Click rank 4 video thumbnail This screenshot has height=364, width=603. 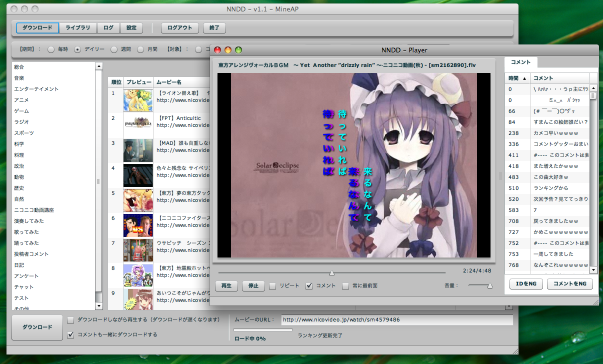pos(138,175)
